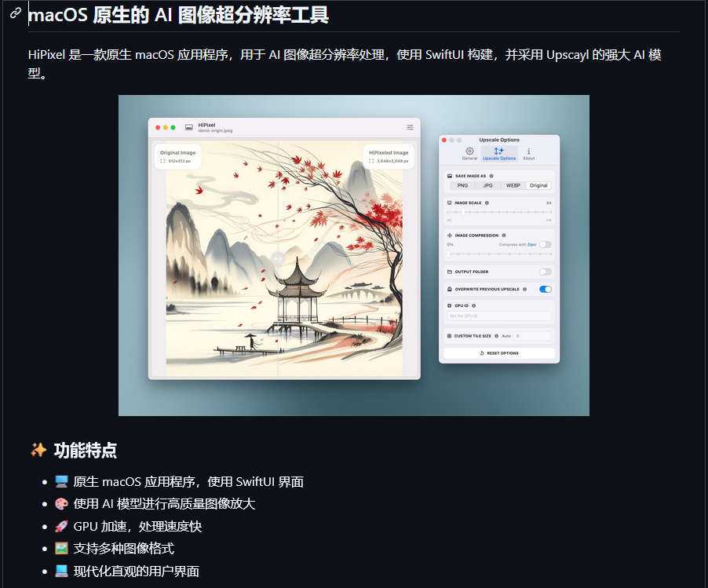The image size is (708, 588).
Task: Click the Image Compression info icon
Action: tap(504, 236)
